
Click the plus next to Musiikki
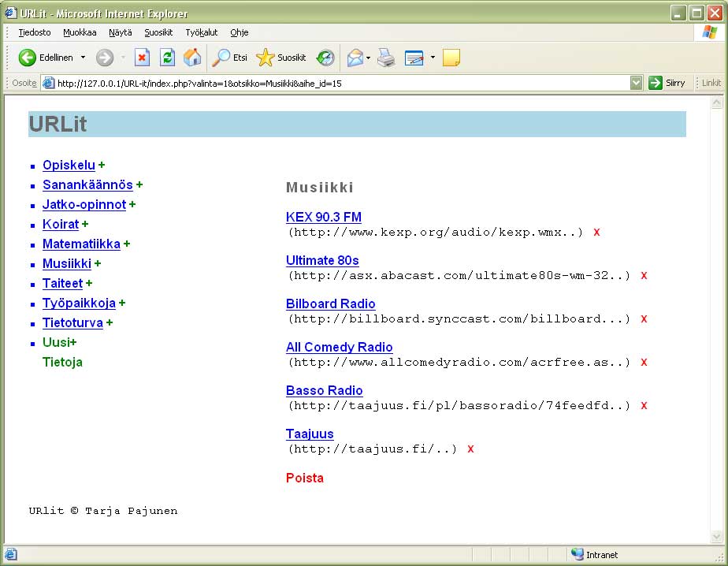coord(98,264)
